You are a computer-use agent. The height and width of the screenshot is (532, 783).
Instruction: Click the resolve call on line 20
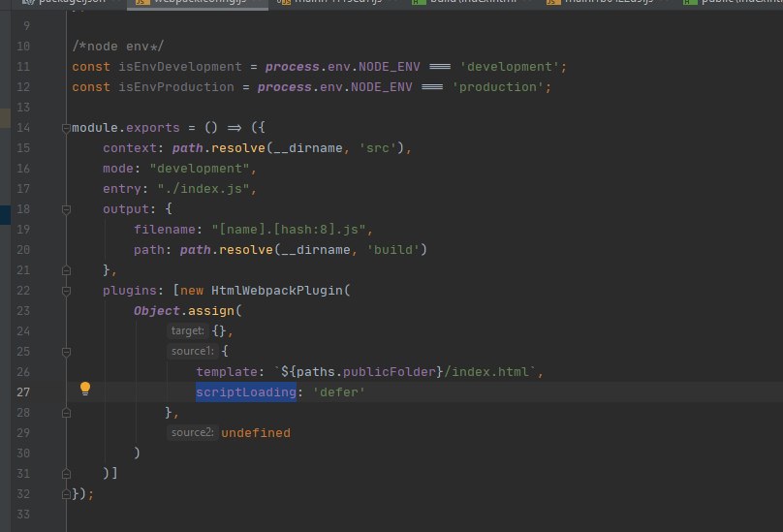coord(246,250)
